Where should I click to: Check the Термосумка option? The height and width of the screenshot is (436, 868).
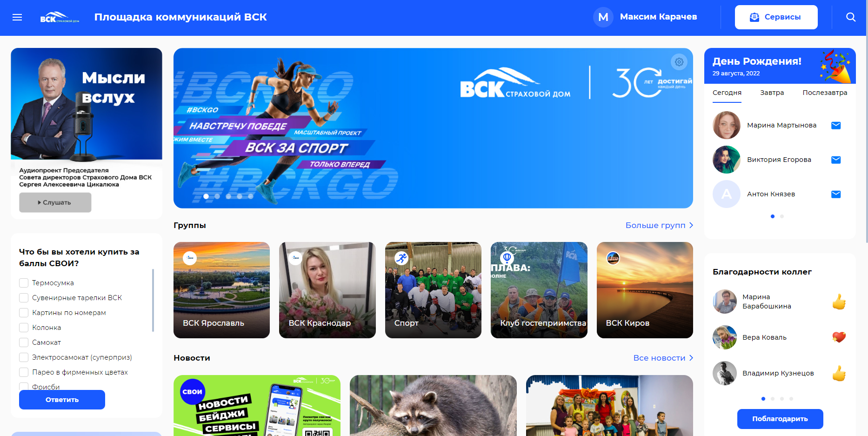point(24,283)
